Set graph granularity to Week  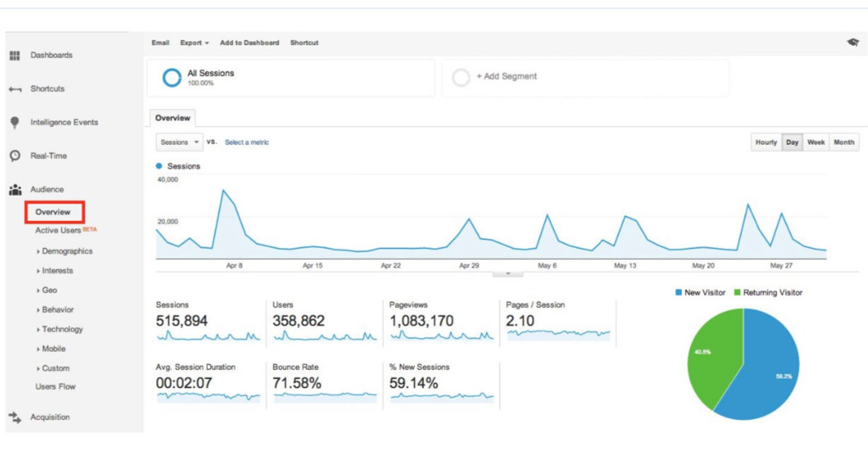click(816, 143)
